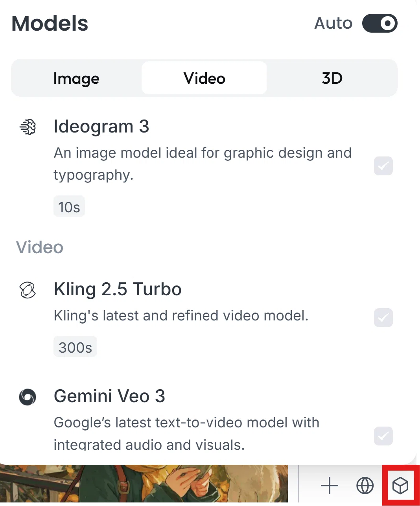The width and height of the screenshot is (420, 506).
Task: Check the Gemini Veo 3 checkbox
Action: (x=383, y=436)
